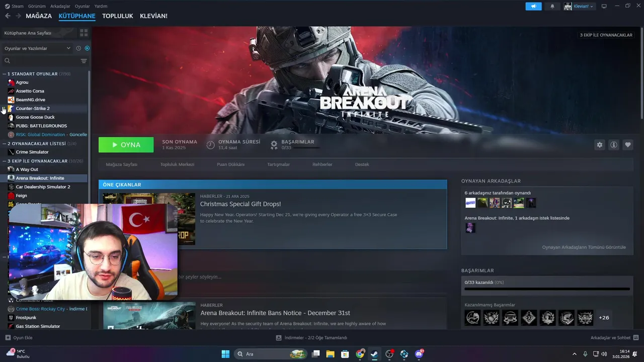Show +26 more unearned achievements

(604, 318)
